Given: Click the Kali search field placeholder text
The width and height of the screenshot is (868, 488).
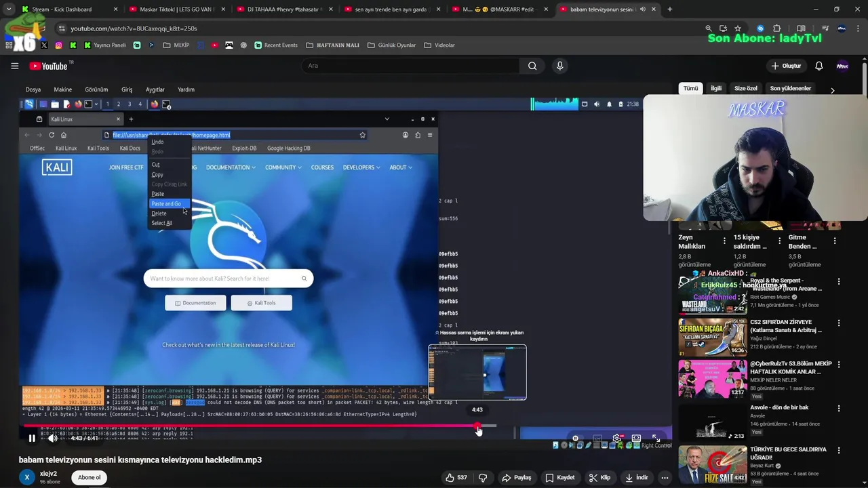Looking at the screenshot, I should coord(210,279).
